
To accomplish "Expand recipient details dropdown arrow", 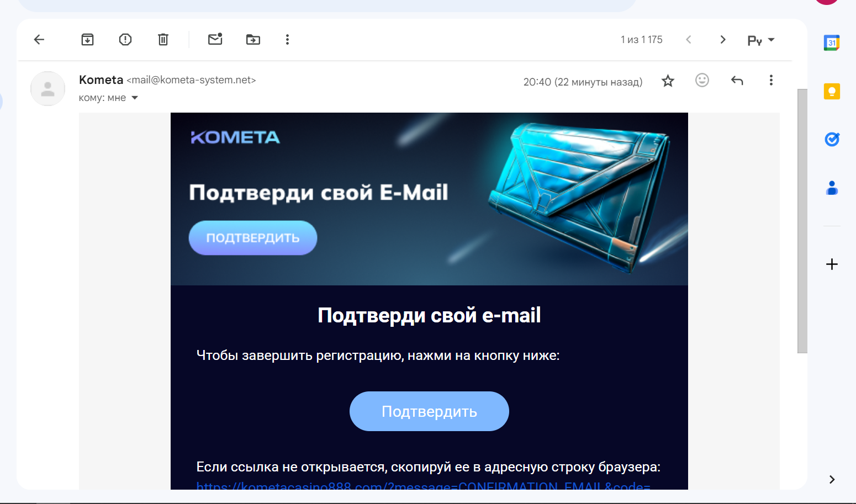I will [135, 98].
